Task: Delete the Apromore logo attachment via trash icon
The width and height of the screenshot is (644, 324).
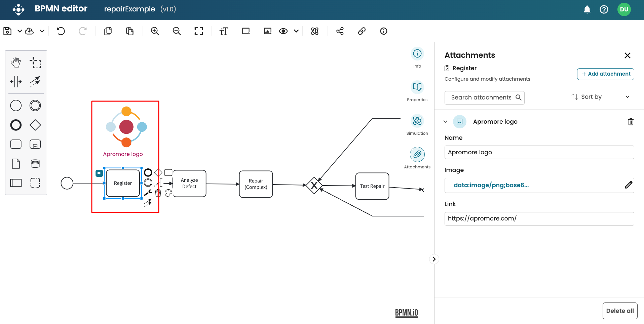Action: point(631,122)
